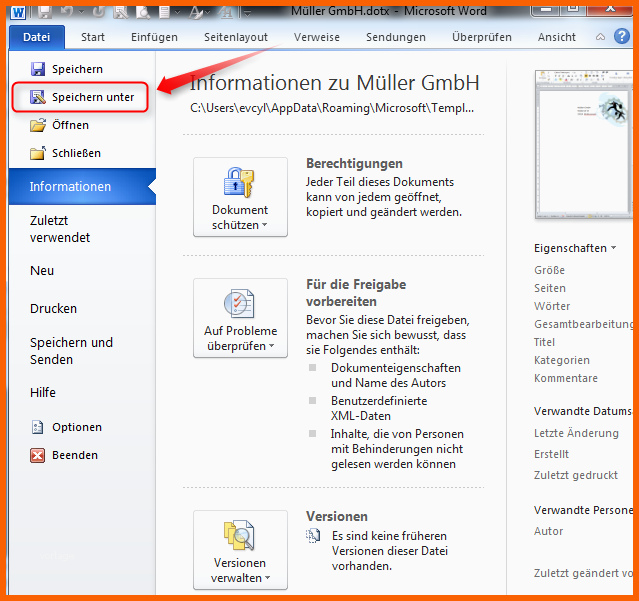This screenshot has width=639, height=601.
Task: Exit Word with Beenden
Action: [x=64, y=455]
